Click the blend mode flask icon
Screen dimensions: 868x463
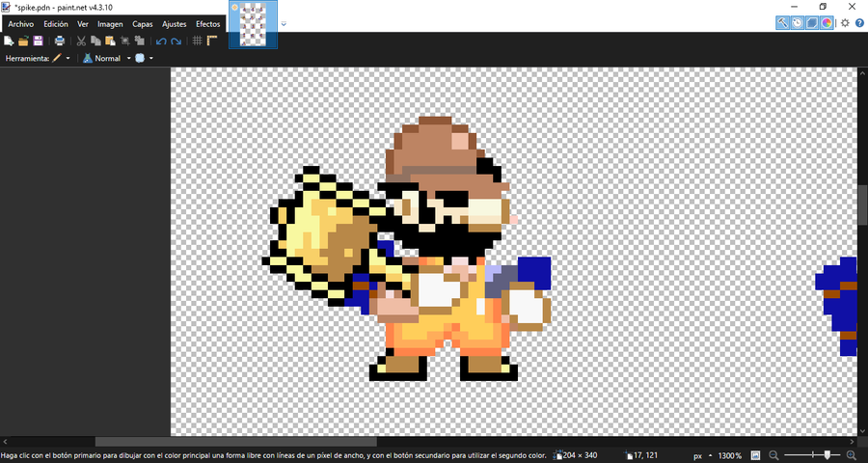pyautogui.click(x=88, y=58)
